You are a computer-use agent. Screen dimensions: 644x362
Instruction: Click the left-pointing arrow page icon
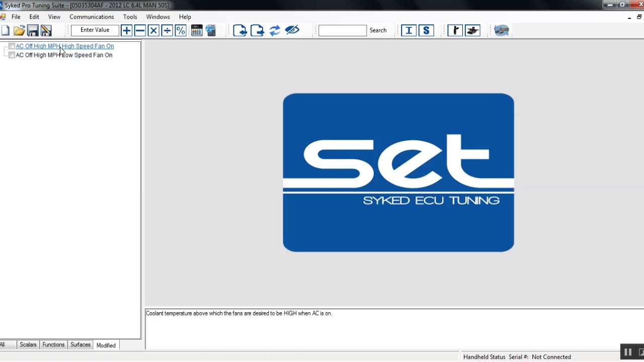[x=239, y=31]
